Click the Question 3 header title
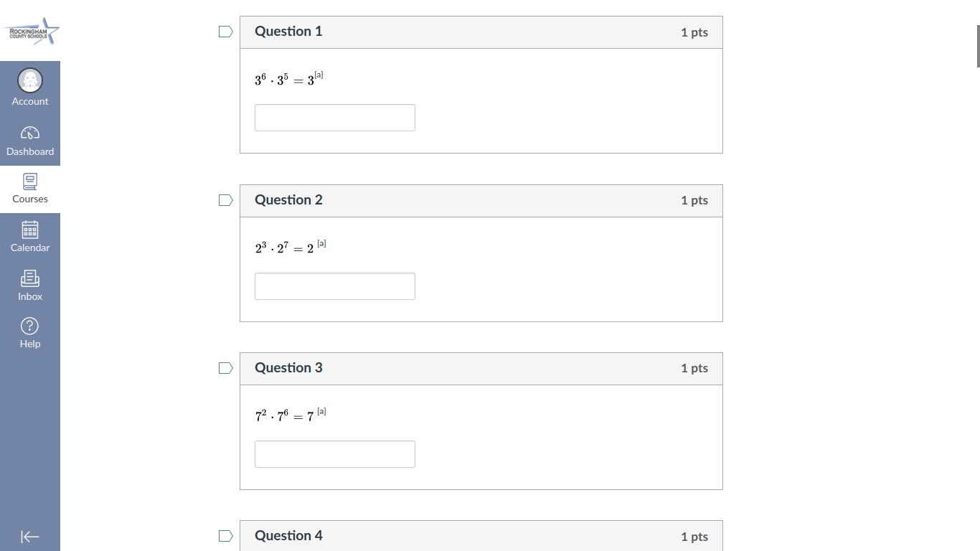 click(288, 368)
